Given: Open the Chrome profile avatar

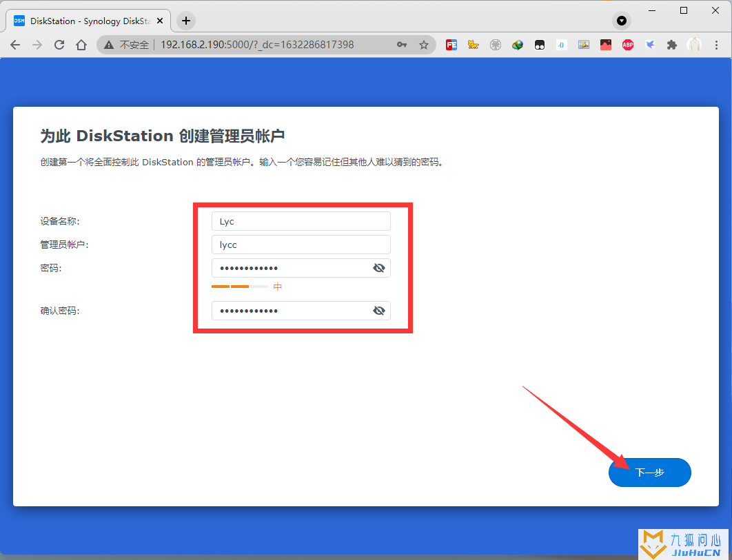Looking at the screenshot, I should (x=694, y=45).
